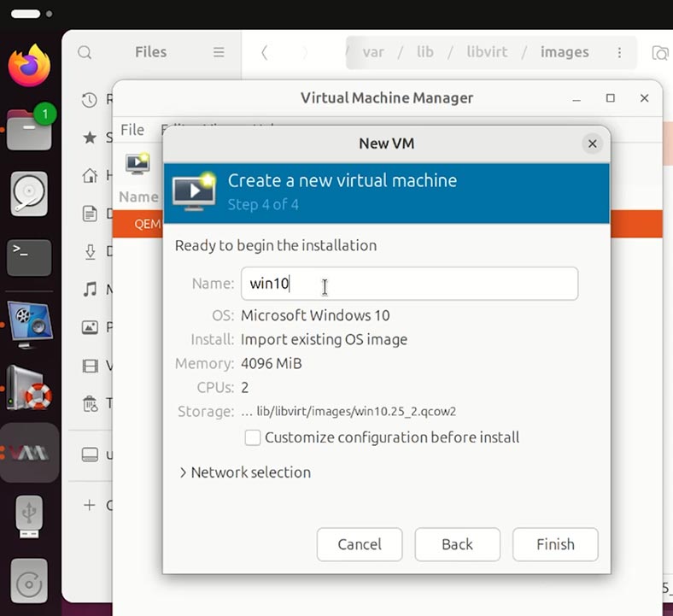Click the search icon in Files window
673x616 pixels.
tap(85, 52)
